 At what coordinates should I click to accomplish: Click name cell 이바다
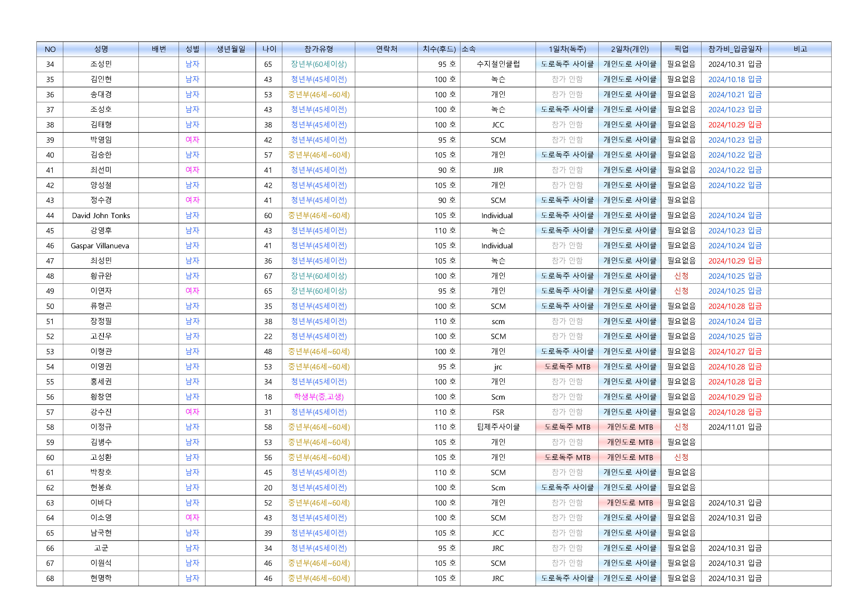click(x=101, y=503)
